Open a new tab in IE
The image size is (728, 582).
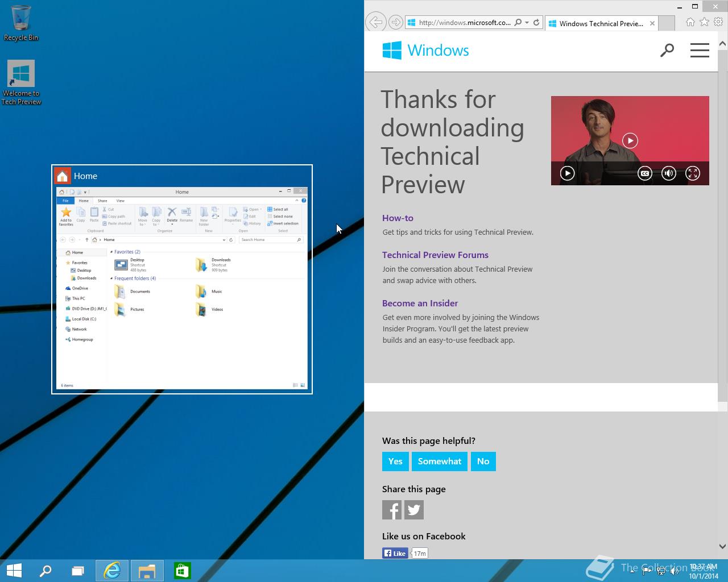click(x=667, y=23)
